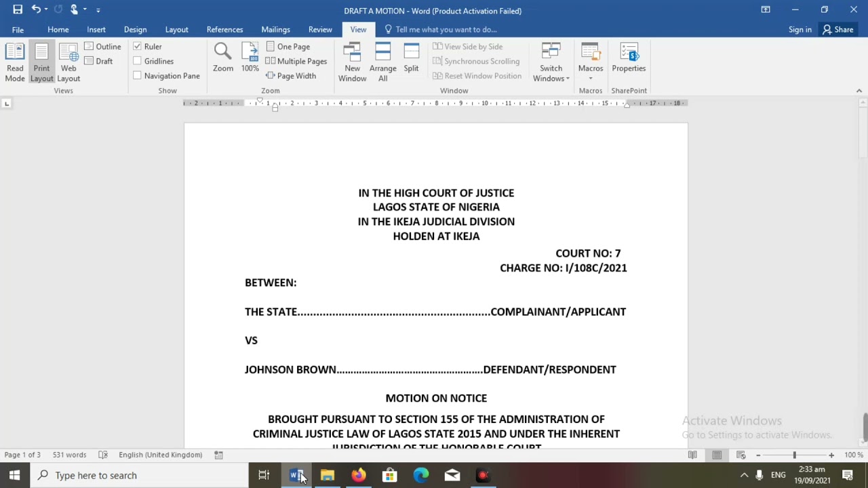Click the macro recording status icon
Viewport: 868px width, 488px height.
coord(219,455)
